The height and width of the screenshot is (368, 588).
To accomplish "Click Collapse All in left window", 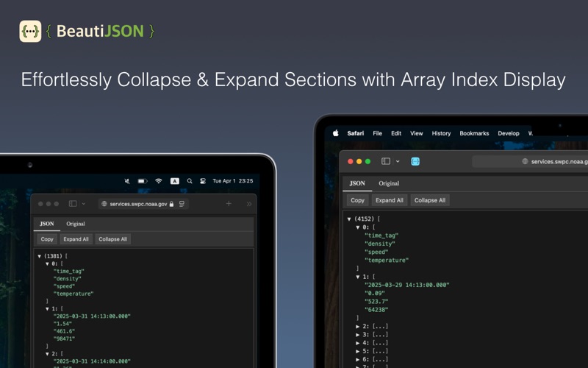I will click(x=113, y=239).
